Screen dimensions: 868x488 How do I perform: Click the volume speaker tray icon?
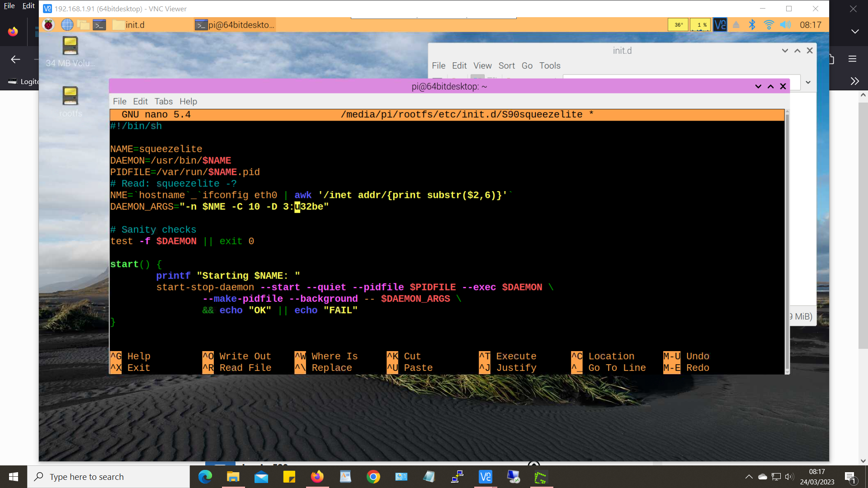[785, 25]
